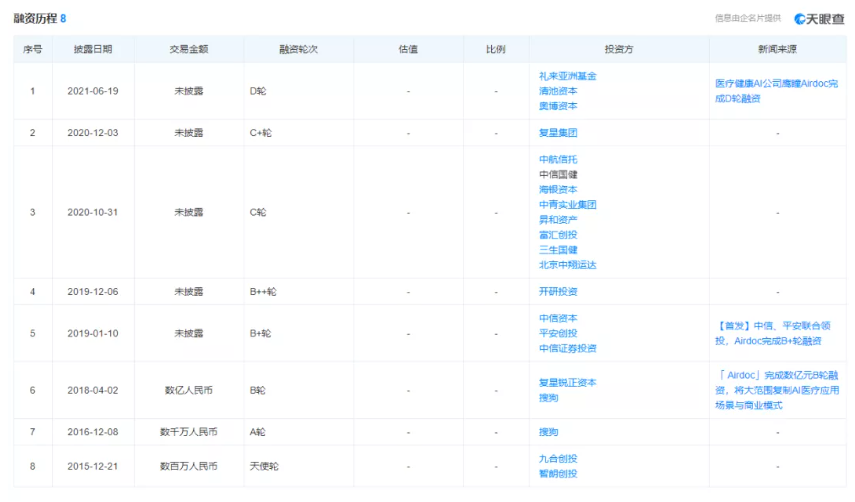The image size is (855, 502).
Task: Click the 新闻来源 column header
Action: (777, 49)
